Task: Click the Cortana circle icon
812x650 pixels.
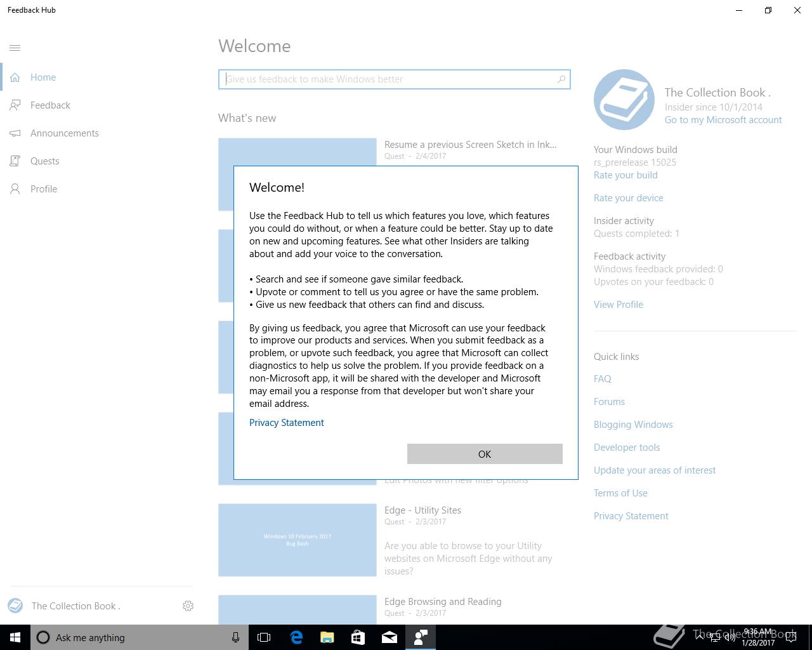Action: click(x=43, y=637)
